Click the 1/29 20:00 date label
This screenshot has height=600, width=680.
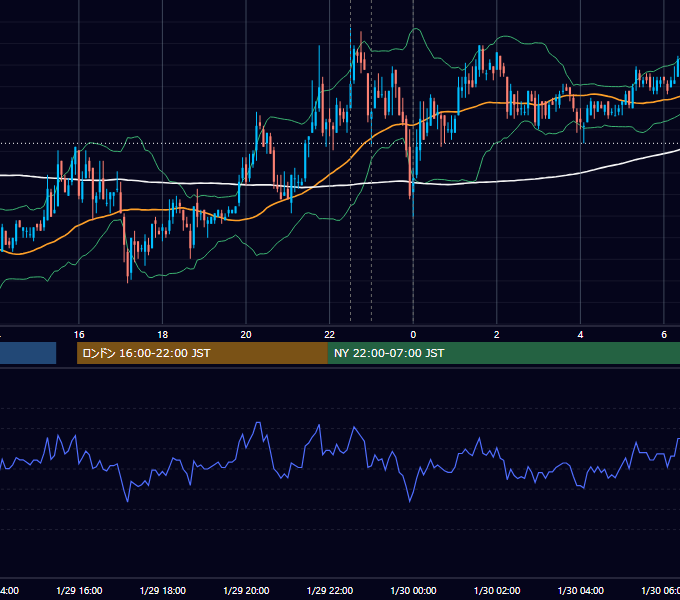[x=246, y=591]
